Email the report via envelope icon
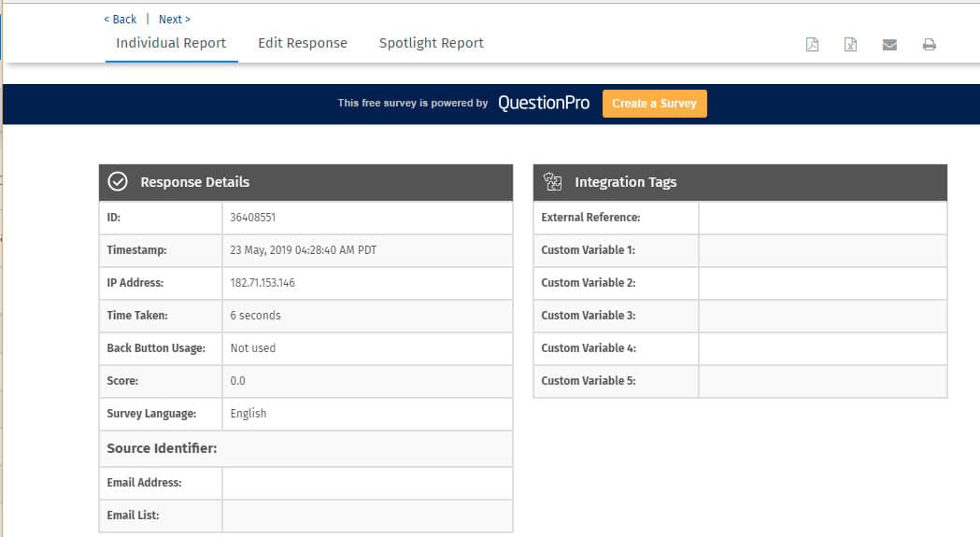The width and height of the screenshot is (980, 537). (x=889, y=45)
